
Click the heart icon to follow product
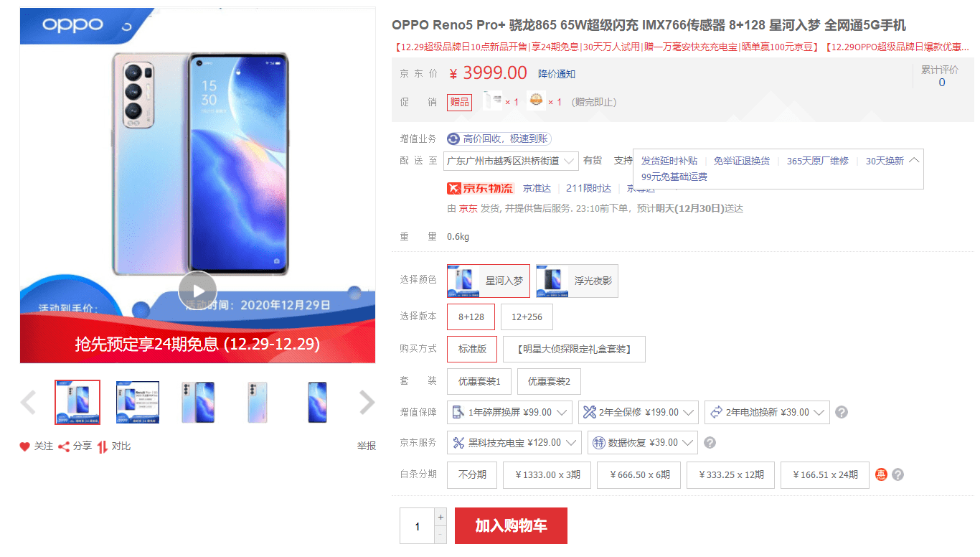click(x=25, y=446)
